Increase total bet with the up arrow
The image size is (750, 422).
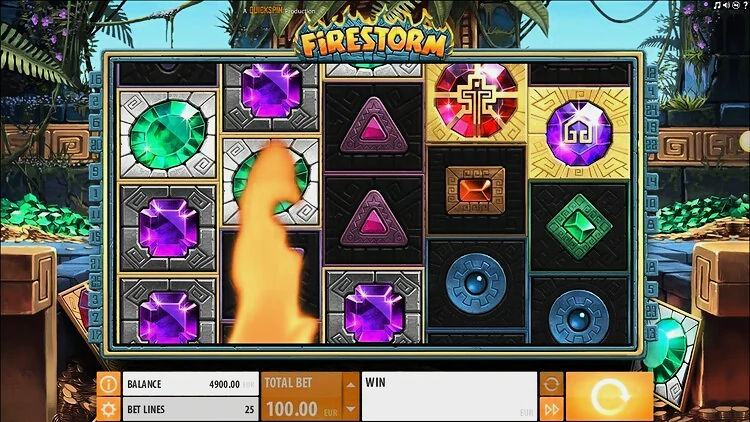pos(351,385)
